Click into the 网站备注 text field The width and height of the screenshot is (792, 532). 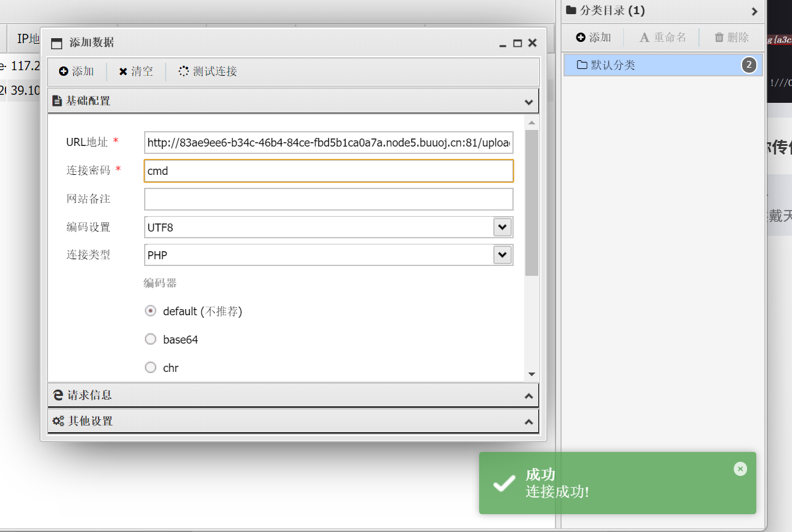pyautogui.click(x=328, y=199)
